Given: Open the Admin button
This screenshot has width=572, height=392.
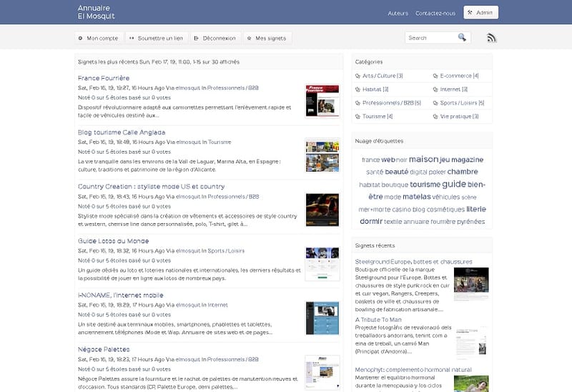Looking at the screenshot, I should pos(480,12).
